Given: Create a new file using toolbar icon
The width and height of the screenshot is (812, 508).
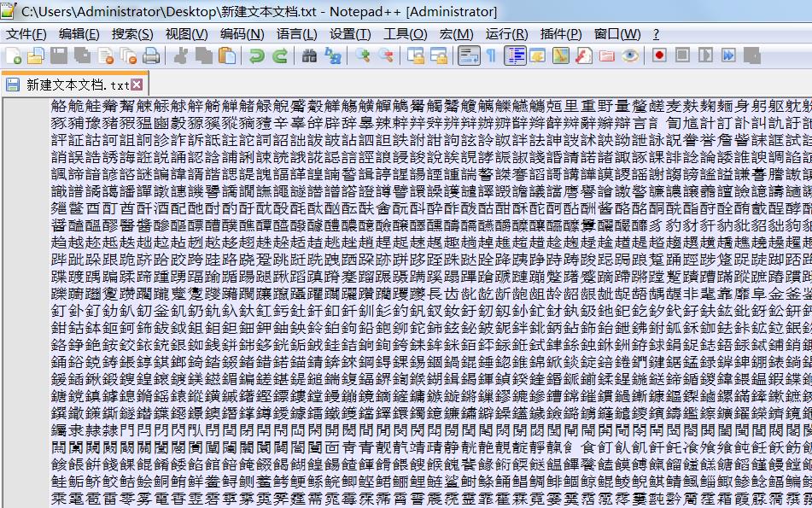Looking at the screenshot, I should pyautogui.click(x=11, y=58).
